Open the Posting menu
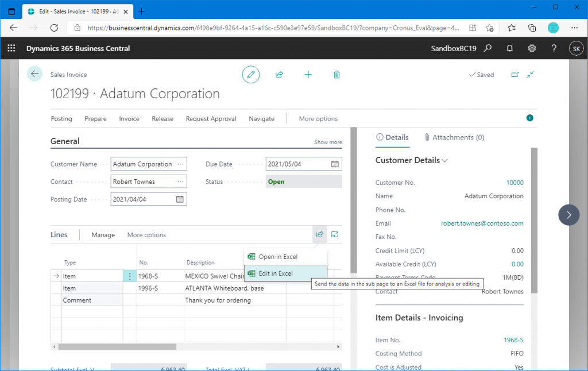This screenshot has height=371, width=588. pyautogui.click(x=61, y=118)
